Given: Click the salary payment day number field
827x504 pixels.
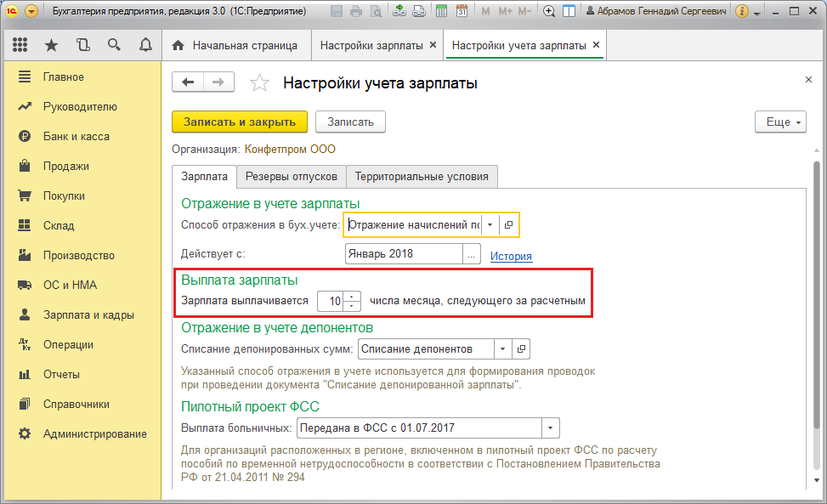Looking at the screenshot, I should click(331, 301).
